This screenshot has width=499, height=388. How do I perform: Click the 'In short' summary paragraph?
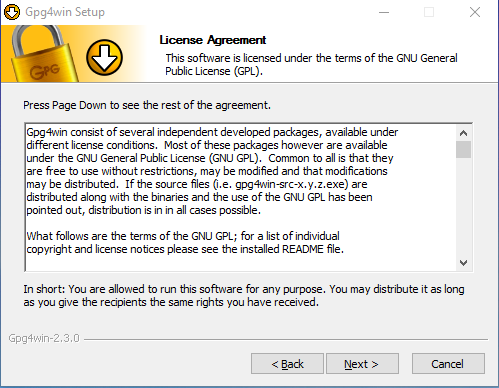point(244,296)
